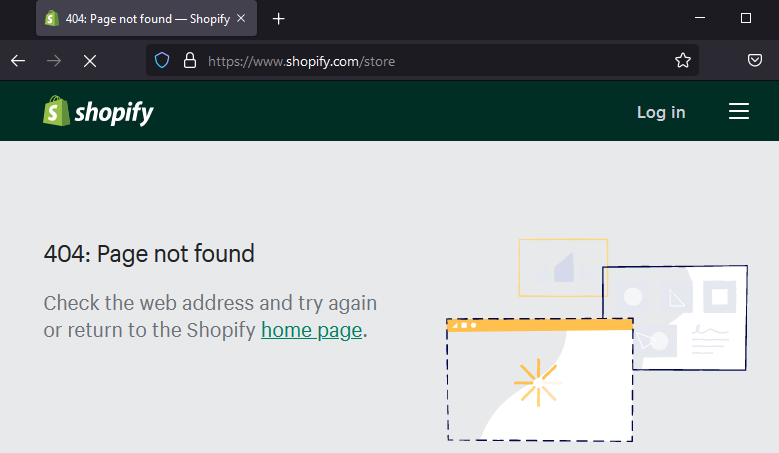Bookmark this page with the star icon
779x453 pixels.
[x=683, y=61]
